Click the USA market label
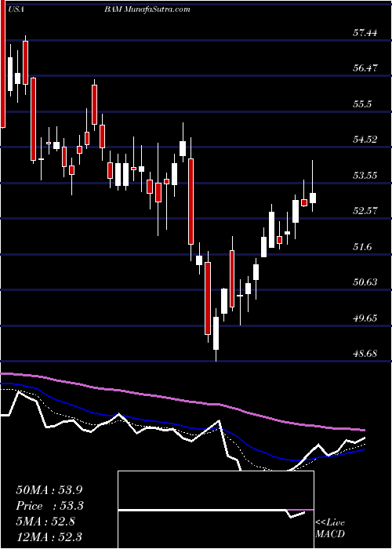This screenshot has height=549, width=392. tap(16, 9)
